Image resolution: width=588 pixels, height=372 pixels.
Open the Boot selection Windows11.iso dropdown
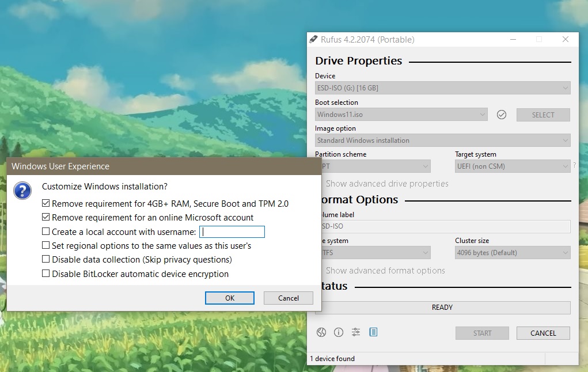tap(401, 115)
